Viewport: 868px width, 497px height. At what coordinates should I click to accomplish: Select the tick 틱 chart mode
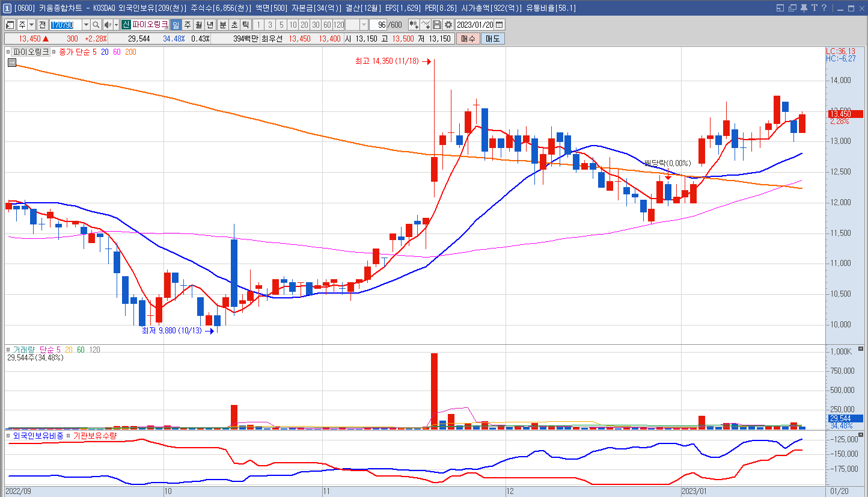tap(245, 25)
